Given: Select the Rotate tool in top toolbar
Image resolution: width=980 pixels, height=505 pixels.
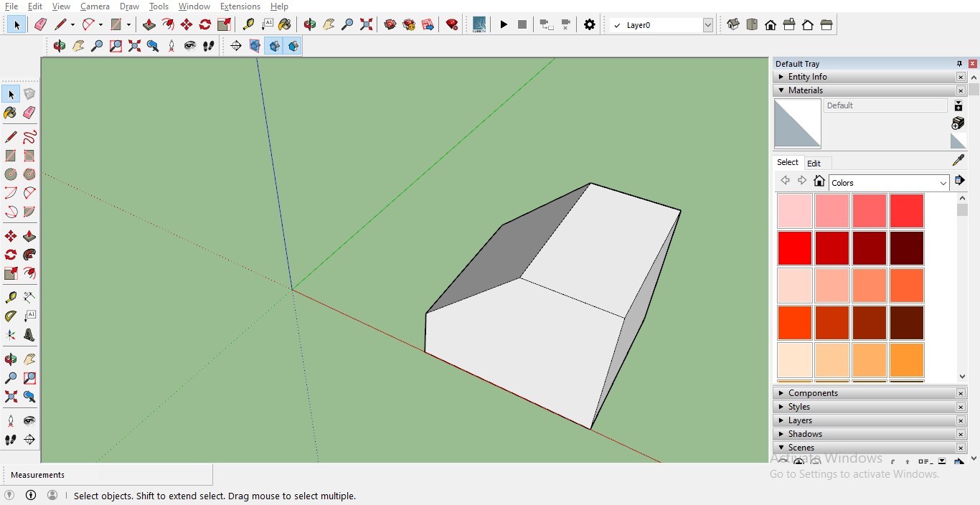Looking at the screenshot, I should tap(205, 24).
